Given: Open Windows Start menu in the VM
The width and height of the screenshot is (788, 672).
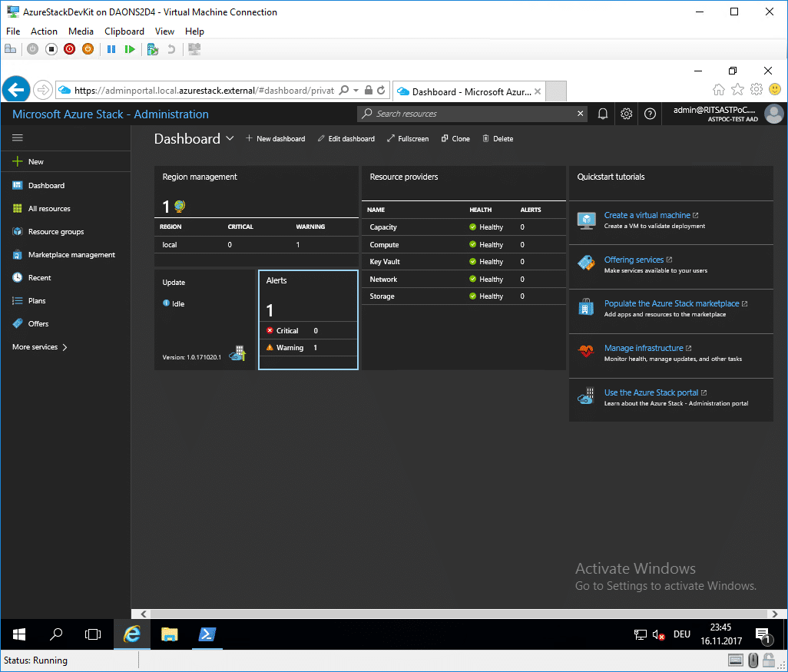Looking at the screenshot, I should pyautogui.click(x=19, y=634).
